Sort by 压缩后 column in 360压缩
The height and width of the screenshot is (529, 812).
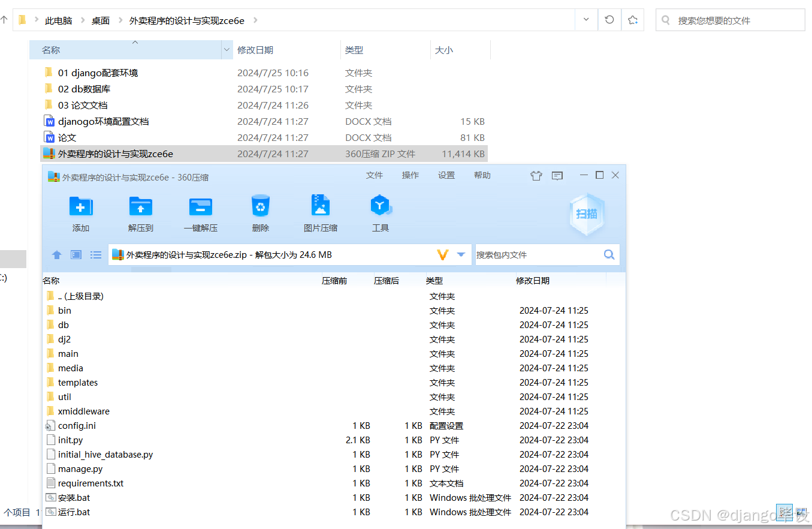tap(387, 281)
